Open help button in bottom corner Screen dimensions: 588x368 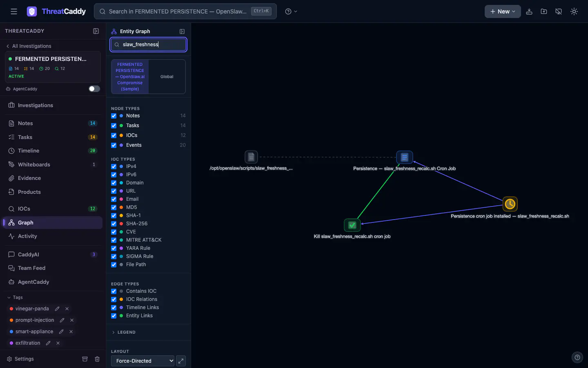(577, 357)
